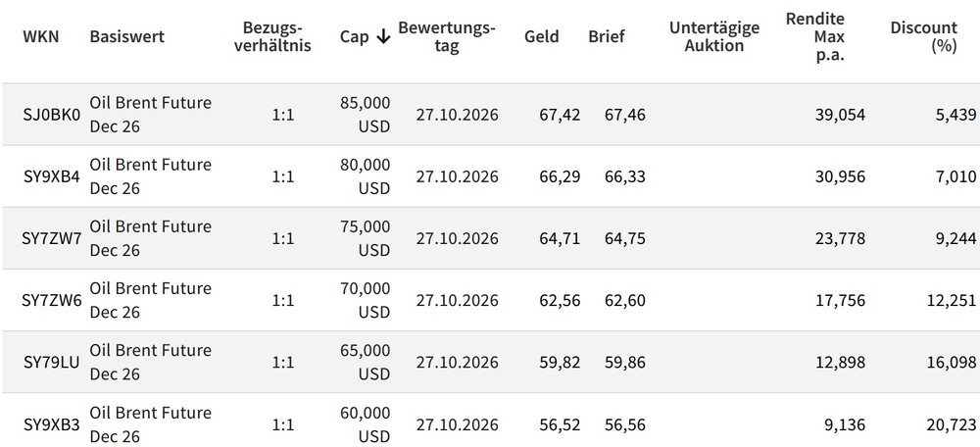The image size is (980, 447).
Task: Sort by Rendite Max p.a. header
Action: click(814, 37)
